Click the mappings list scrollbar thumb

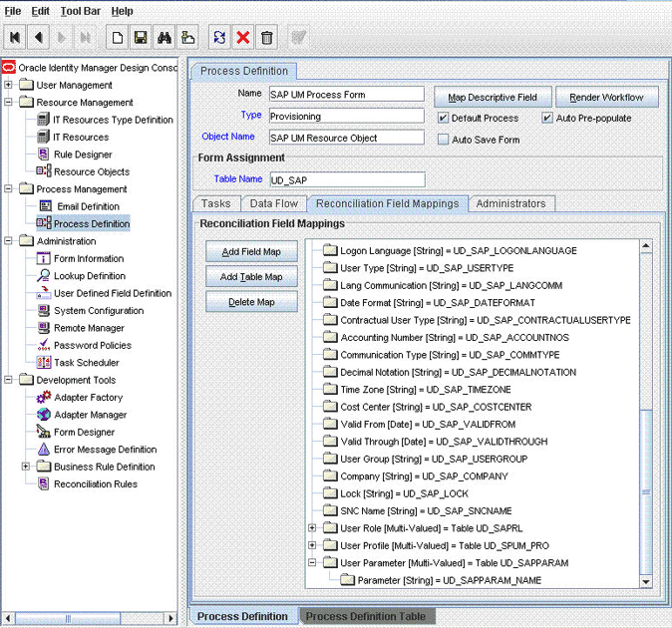(x=646, y=492)
